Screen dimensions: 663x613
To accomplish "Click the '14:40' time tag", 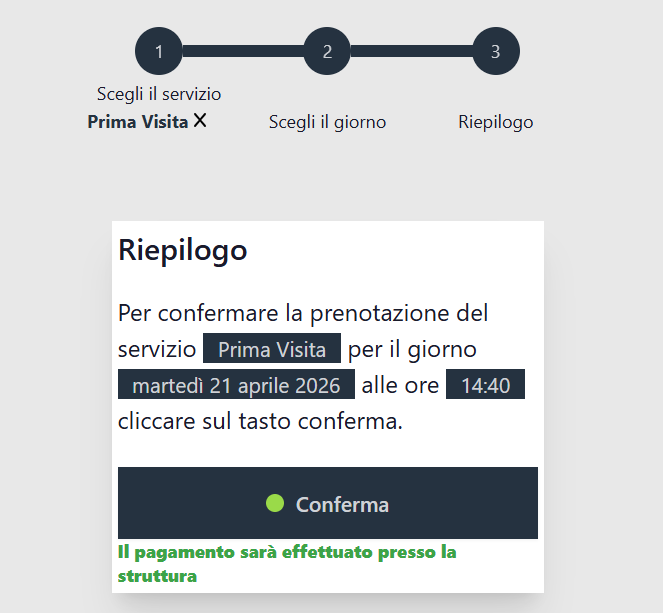I will [x=485, y=385].
